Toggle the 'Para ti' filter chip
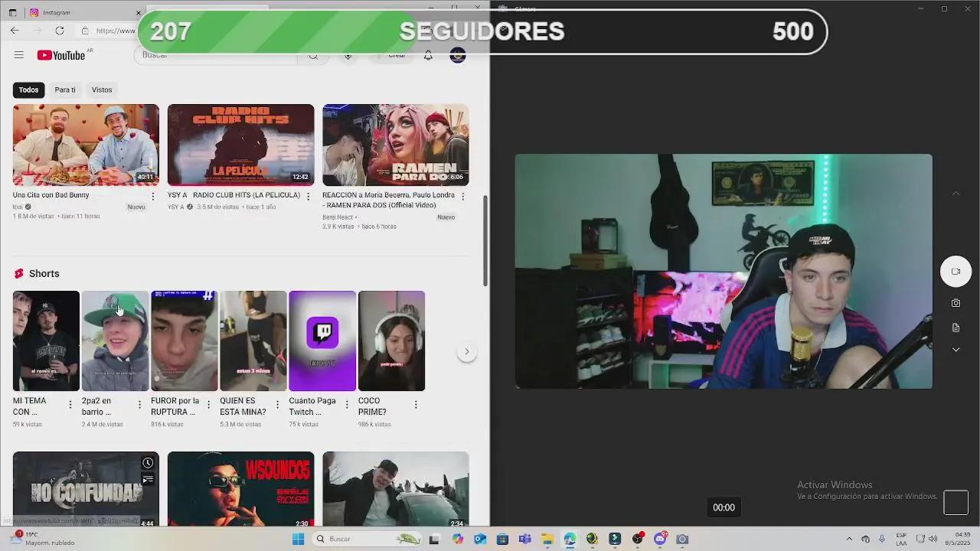The image size is (980, 551). (x=65, y=90)
